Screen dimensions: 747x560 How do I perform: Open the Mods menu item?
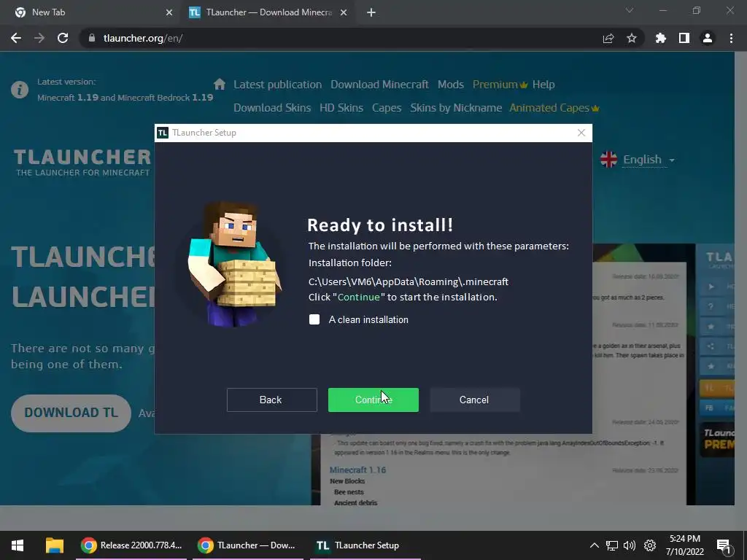[x=451, y=85]
